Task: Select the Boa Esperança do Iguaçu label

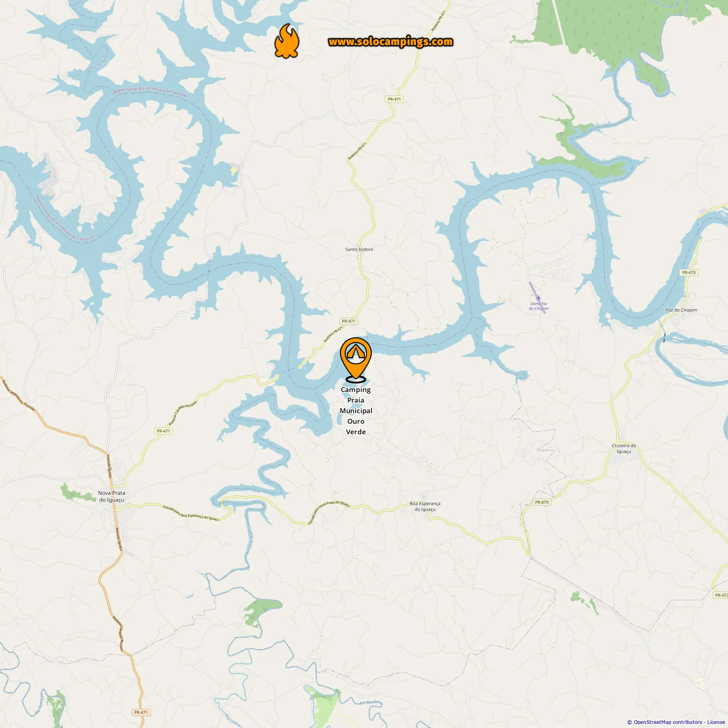Action: click(425, 506)
